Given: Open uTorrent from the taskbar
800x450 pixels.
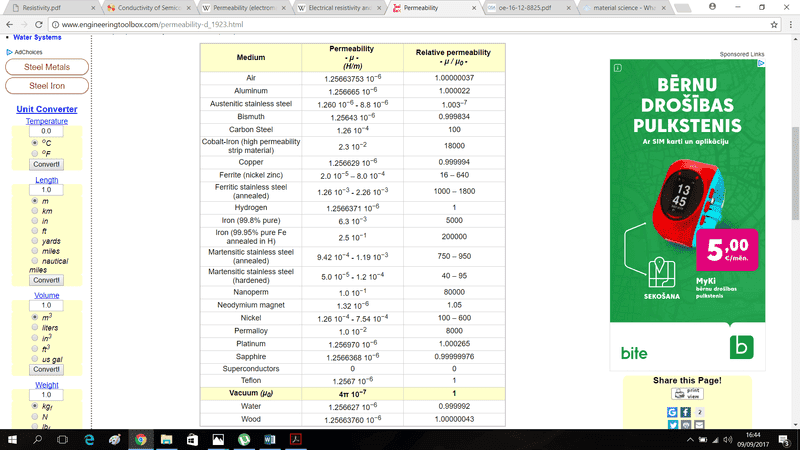Looking at the screenshot, I should point(244,439).
